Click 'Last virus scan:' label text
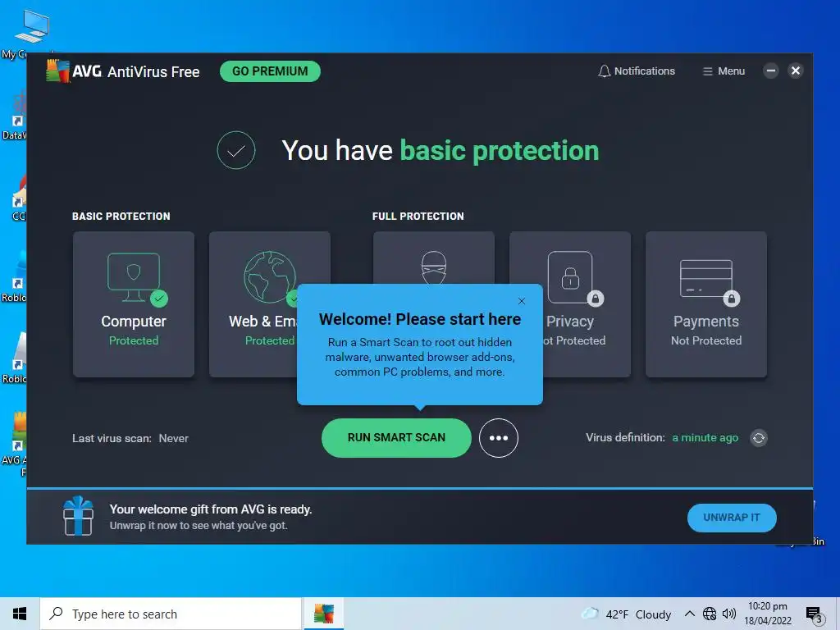 112,438
